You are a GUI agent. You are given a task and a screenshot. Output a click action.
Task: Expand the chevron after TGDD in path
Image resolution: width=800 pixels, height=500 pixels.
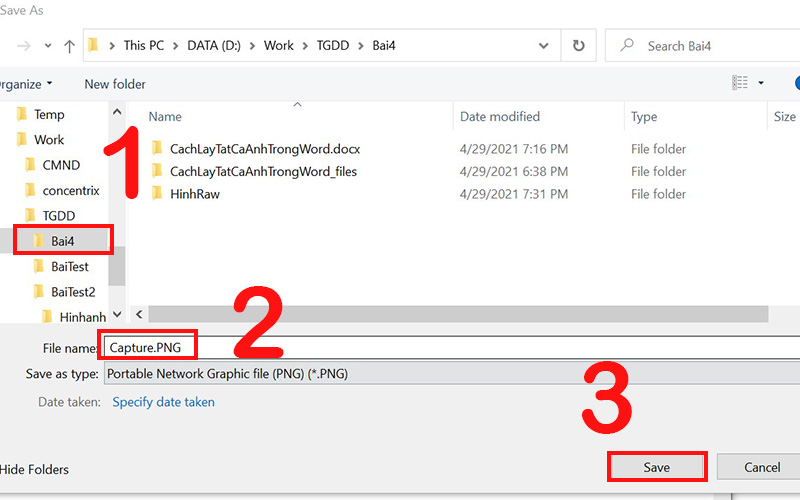pyautogui.click(x=361, y=46)
